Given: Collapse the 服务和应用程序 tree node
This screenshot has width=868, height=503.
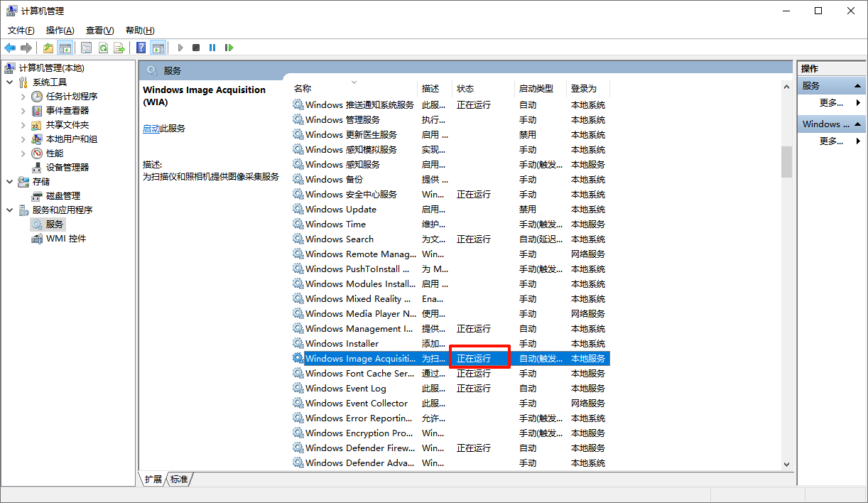Looking at the screenshot, I should coord(10,210).
